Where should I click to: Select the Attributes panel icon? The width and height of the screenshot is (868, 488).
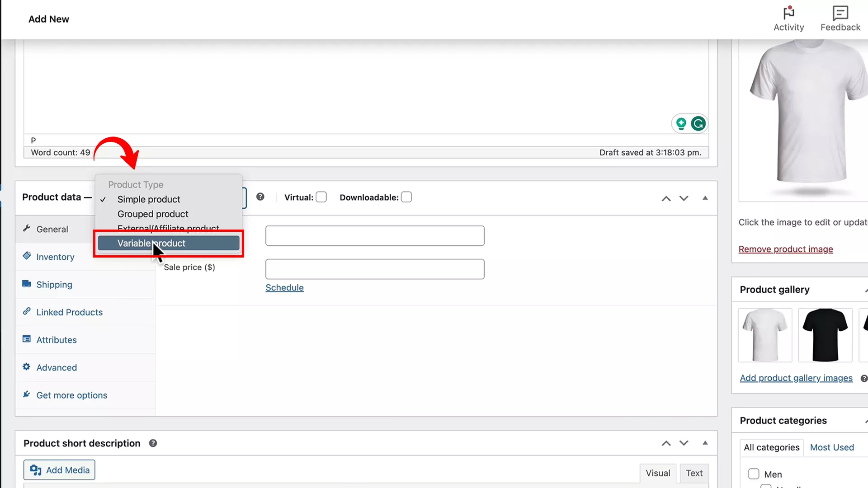(27, 339)
